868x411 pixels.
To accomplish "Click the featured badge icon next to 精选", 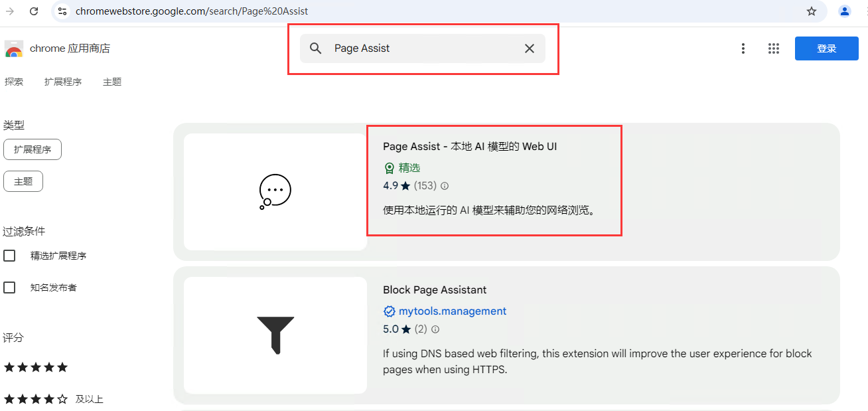I will [x=390, y=168].
